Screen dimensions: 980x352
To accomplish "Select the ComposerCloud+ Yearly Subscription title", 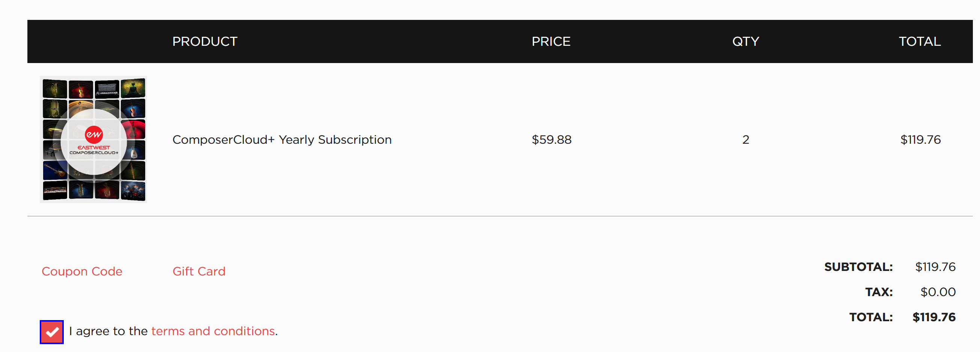I will (x=281, y=140).
